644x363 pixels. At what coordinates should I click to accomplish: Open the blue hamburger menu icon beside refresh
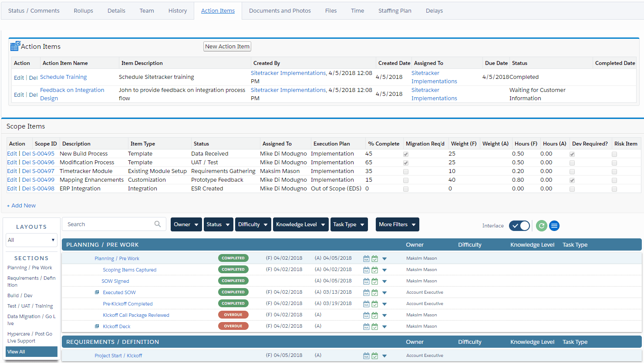point(554,226)
